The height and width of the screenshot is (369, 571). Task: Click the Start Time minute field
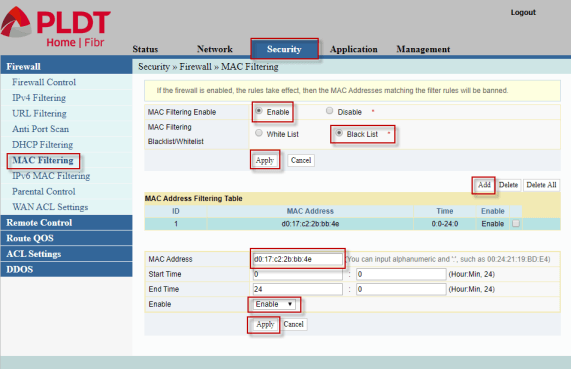[x=401, y=274]
